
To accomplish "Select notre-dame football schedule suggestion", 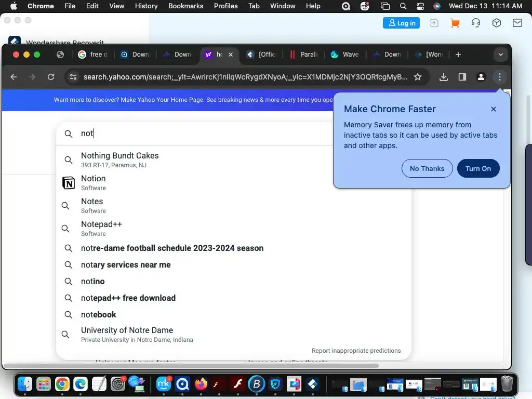I will tap(233, 248).
